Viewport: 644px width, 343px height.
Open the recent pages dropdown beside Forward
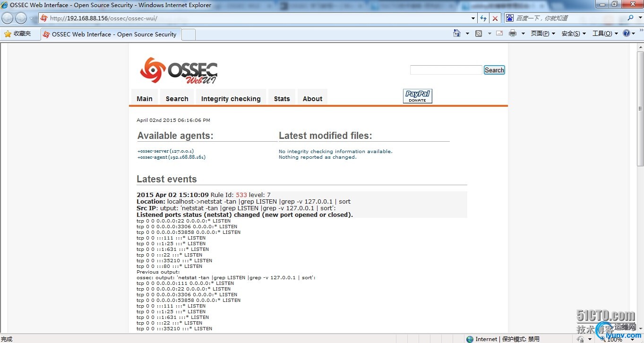(x=32, y=18)
